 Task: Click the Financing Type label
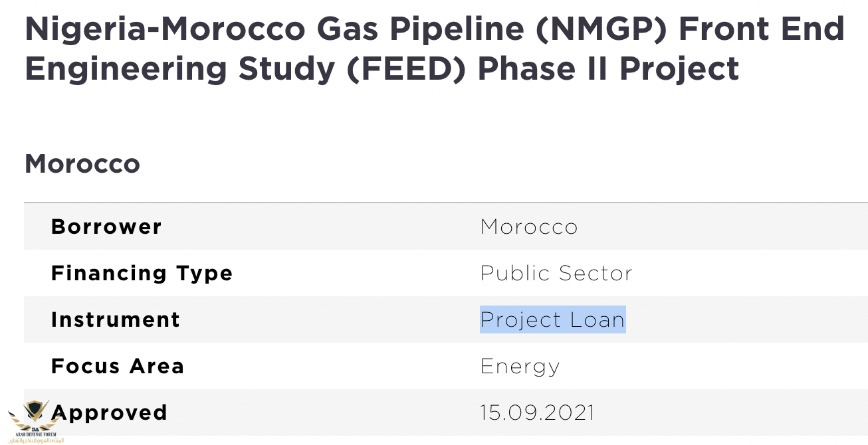[142, 273]
